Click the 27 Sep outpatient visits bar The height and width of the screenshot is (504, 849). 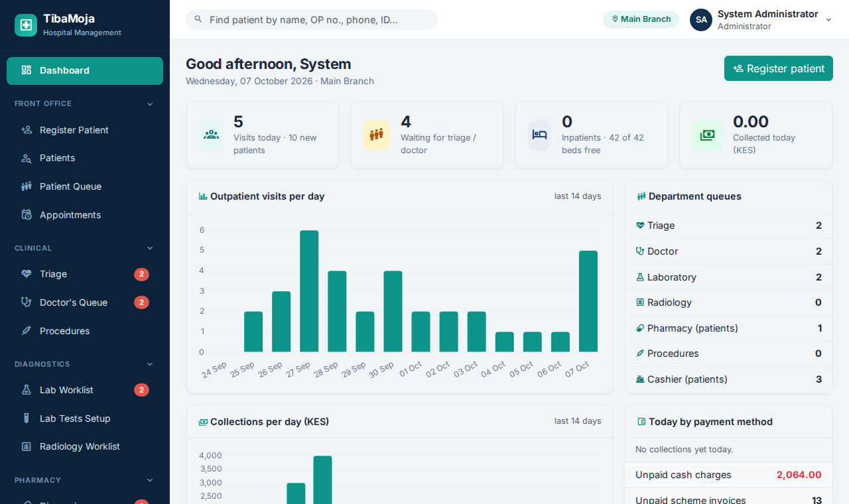pos(309,291)
